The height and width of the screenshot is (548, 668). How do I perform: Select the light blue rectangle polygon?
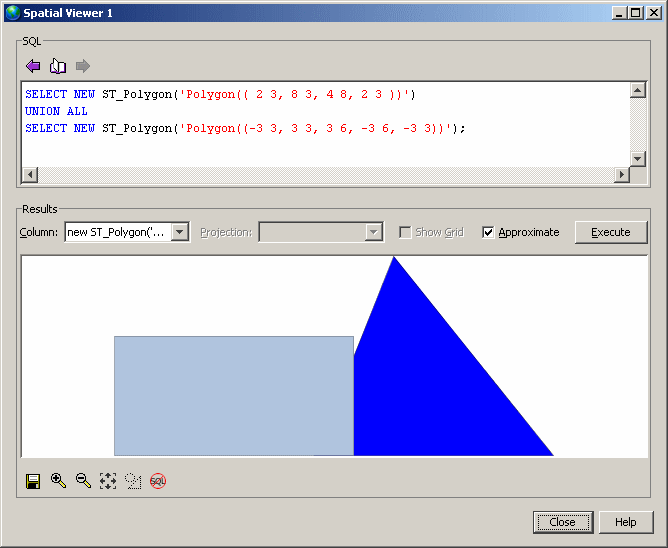(233, 396)
